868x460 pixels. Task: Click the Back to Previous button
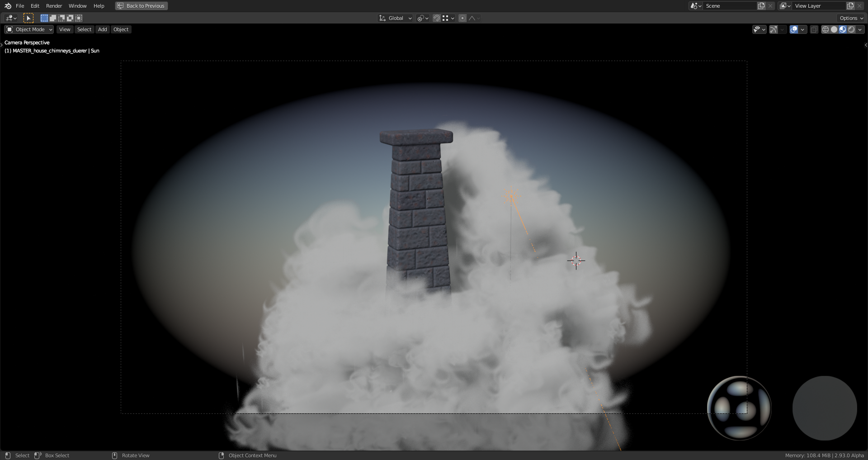(141, 6)
